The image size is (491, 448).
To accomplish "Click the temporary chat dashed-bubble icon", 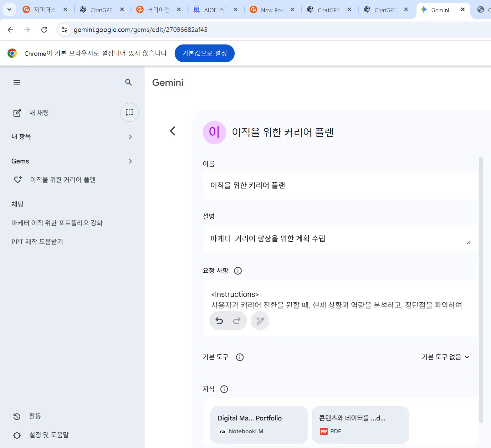I will click(x=130, y=112).
